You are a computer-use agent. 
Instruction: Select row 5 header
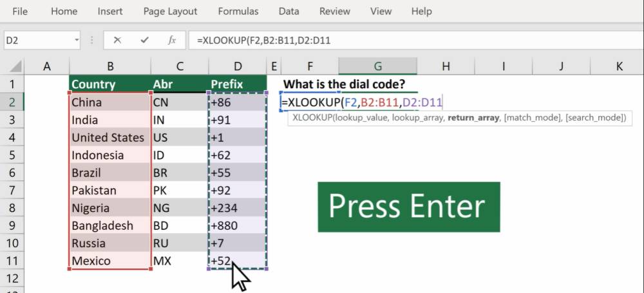[x=12, y=155]
